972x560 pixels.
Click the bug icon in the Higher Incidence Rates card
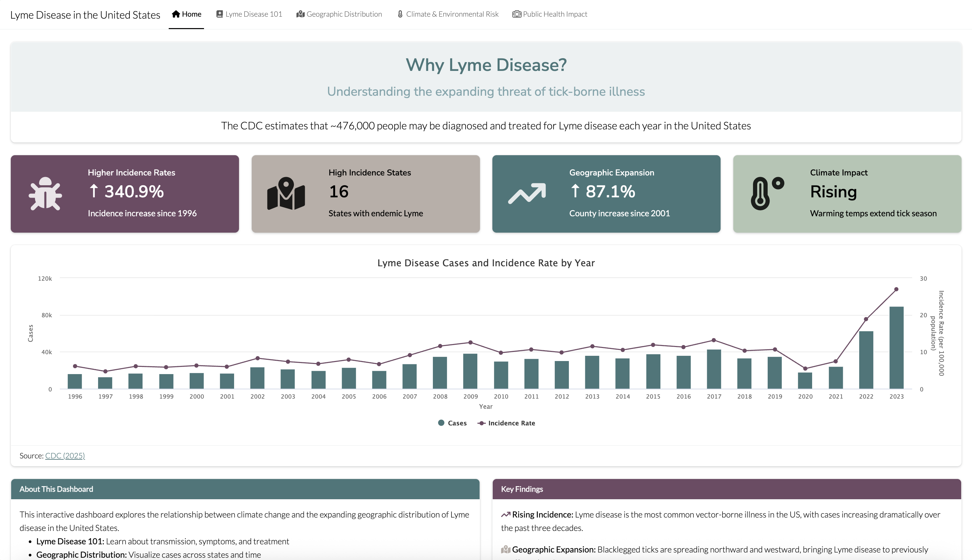[x=45, y=194]
